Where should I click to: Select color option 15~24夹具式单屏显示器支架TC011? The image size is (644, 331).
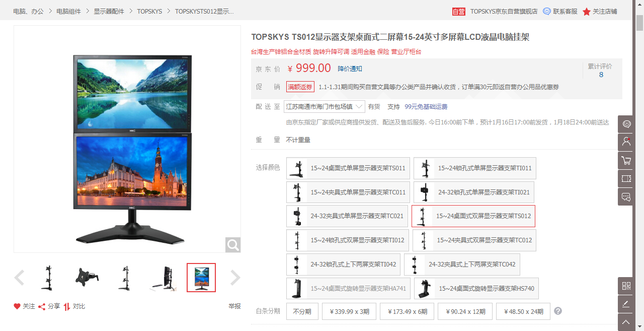(348, 192)
